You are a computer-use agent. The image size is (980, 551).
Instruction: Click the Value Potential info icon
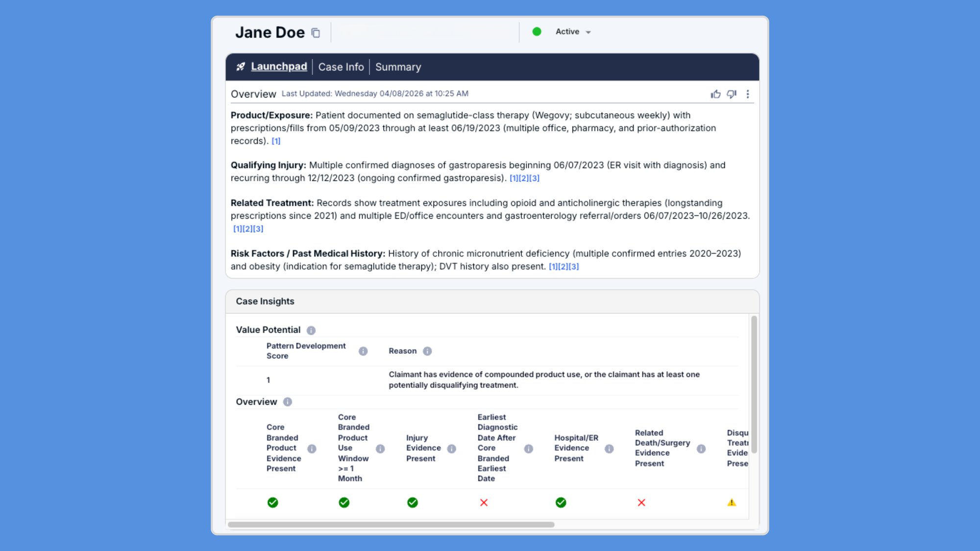click(312, 330)
